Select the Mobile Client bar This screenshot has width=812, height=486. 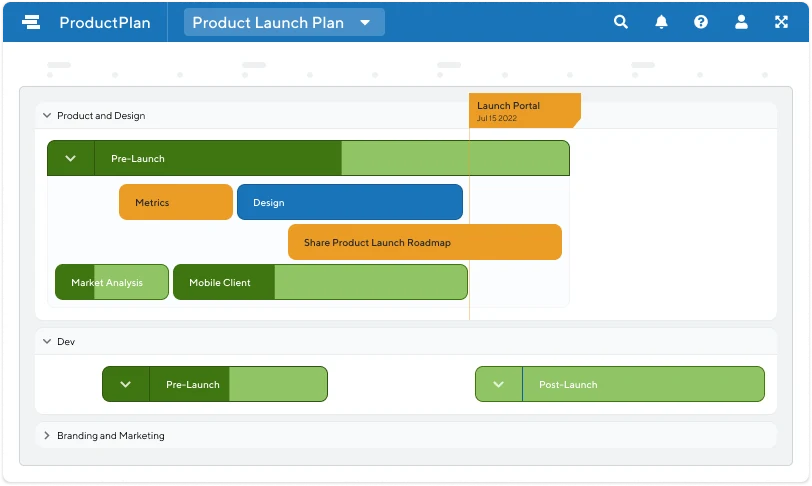[320, 282]
